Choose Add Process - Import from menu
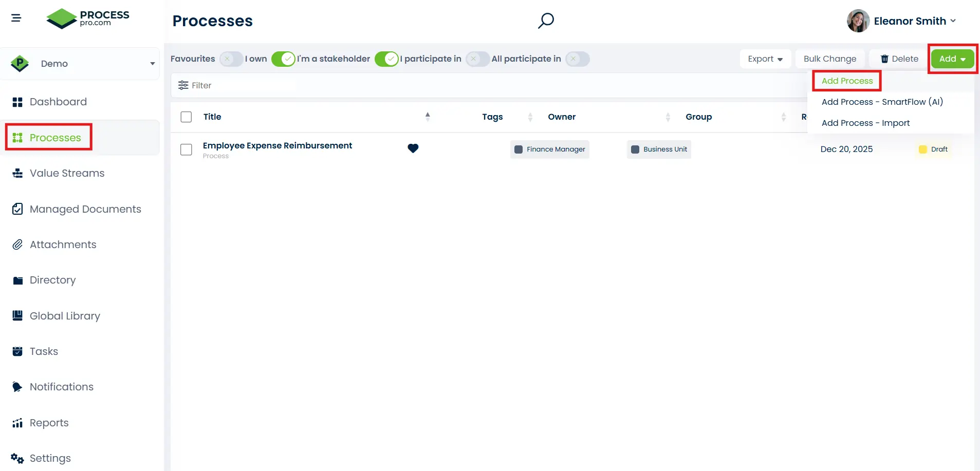Viewport: 980px width, 471px height. pos(865,123)
